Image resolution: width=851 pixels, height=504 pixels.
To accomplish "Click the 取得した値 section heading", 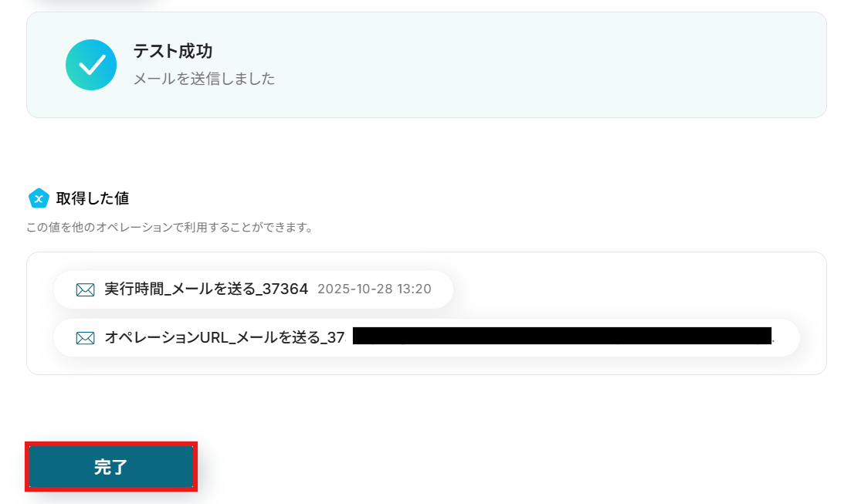I will coord(92,198).
